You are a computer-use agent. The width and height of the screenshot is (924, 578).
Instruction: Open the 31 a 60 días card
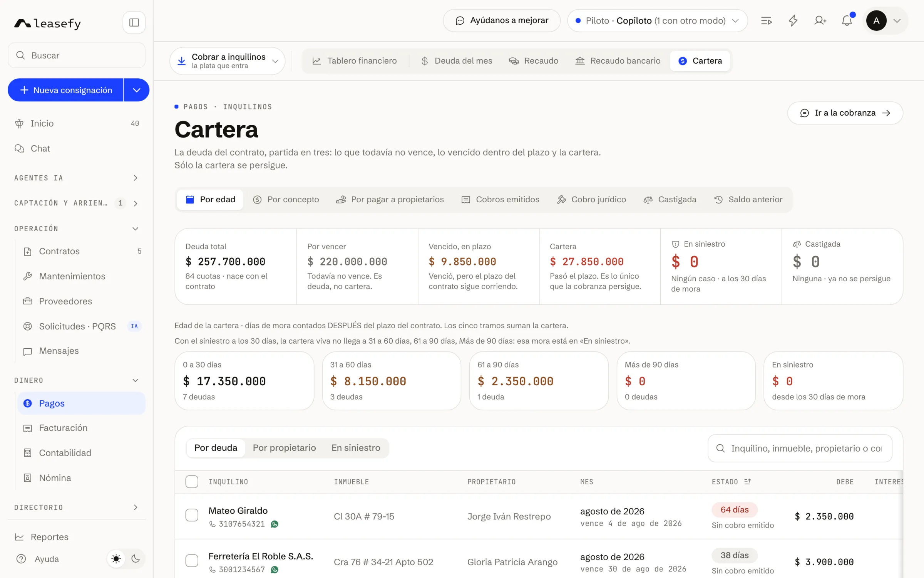[392, 381]
